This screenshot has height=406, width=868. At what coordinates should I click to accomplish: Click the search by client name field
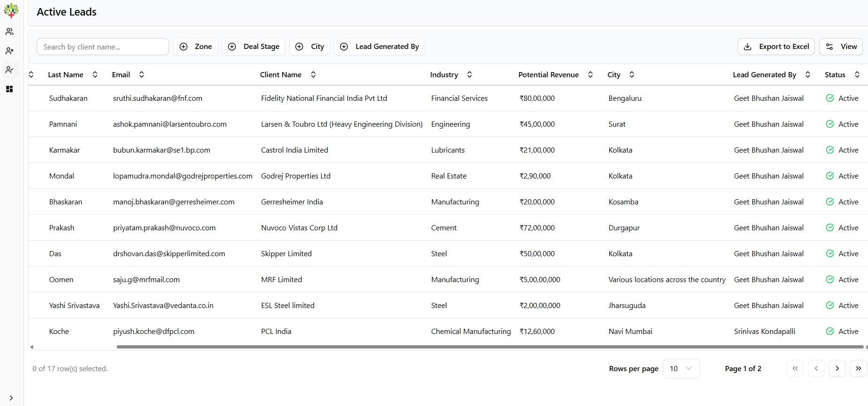pos(103,47)
